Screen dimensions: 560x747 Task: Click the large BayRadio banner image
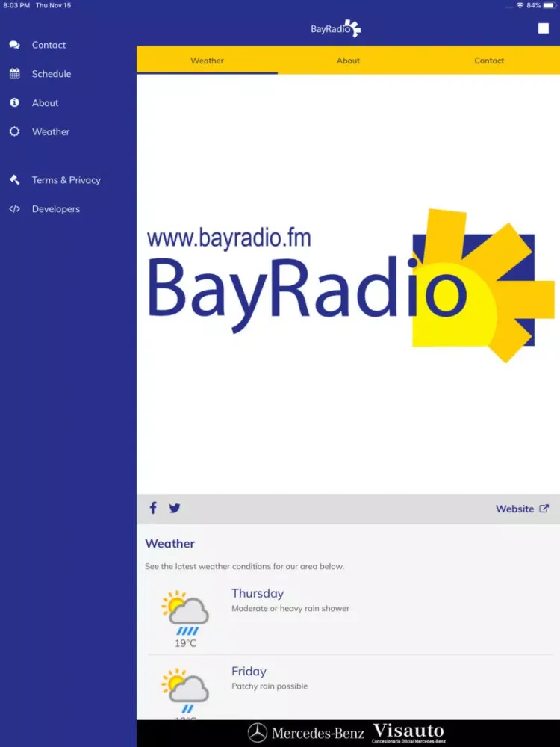point(348,284)
